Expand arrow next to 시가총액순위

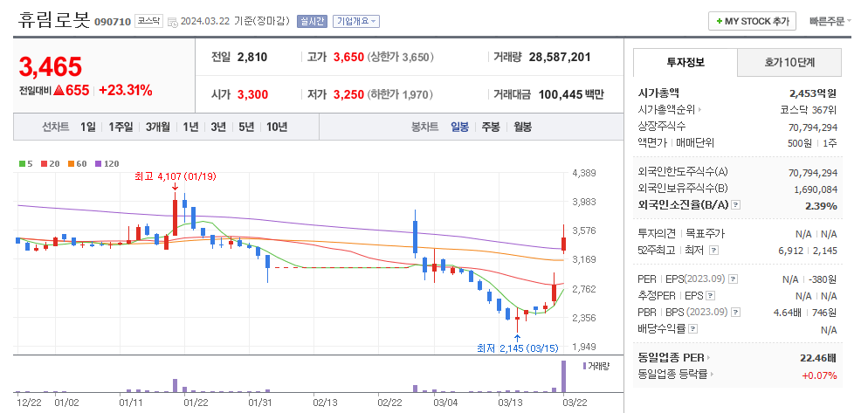tap(699, 110)
